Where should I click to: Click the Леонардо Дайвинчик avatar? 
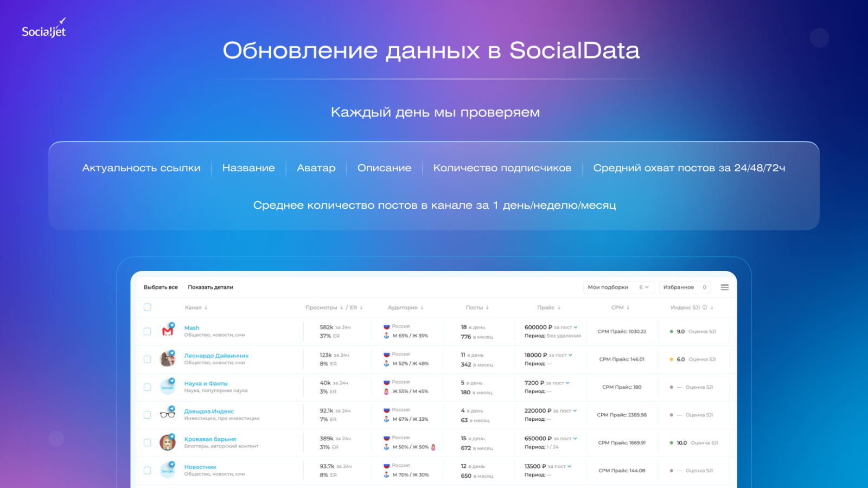click(x=168, y=358)
